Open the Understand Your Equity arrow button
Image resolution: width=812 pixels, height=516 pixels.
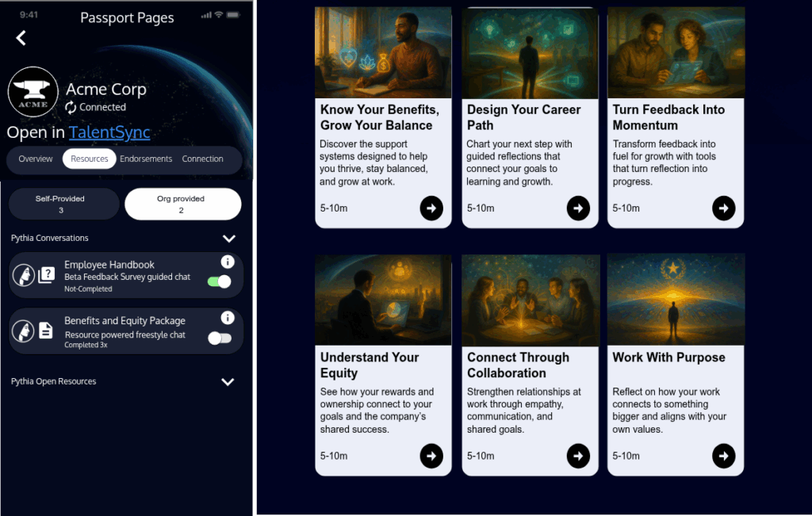click(431, 456)
